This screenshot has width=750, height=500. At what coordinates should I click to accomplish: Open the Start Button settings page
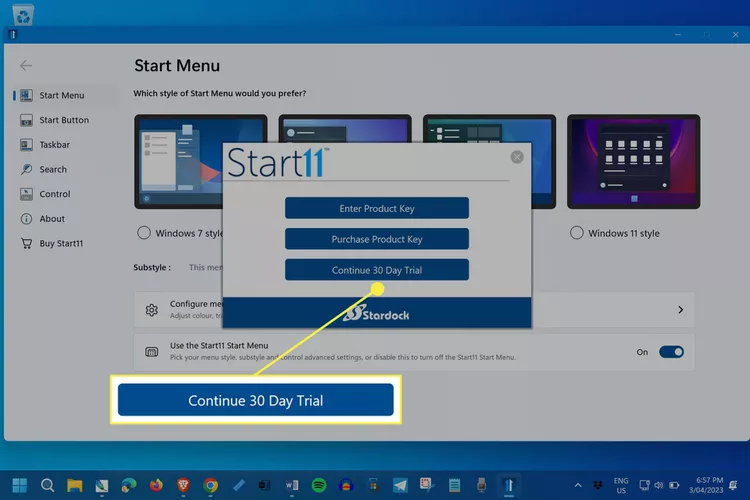click(66, 120)
